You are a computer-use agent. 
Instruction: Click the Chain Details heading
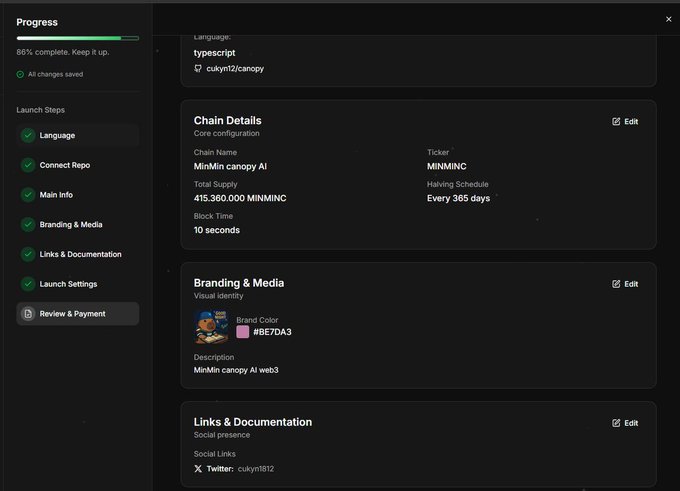coord(228,121)
